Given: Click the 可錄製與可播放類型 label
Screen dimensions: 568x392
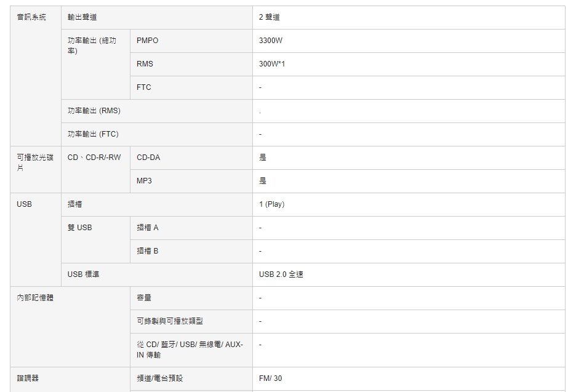Looking at the screenshot, I should [169, 321].
